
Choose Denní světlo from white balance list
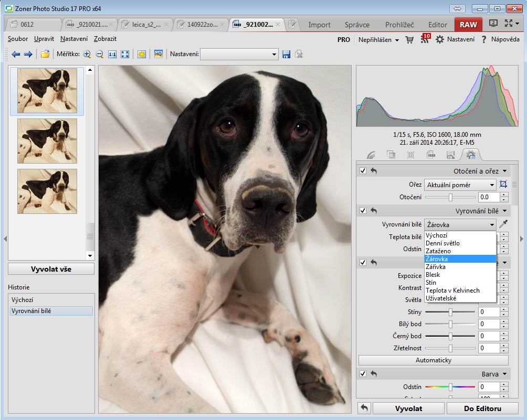point(442,243)
